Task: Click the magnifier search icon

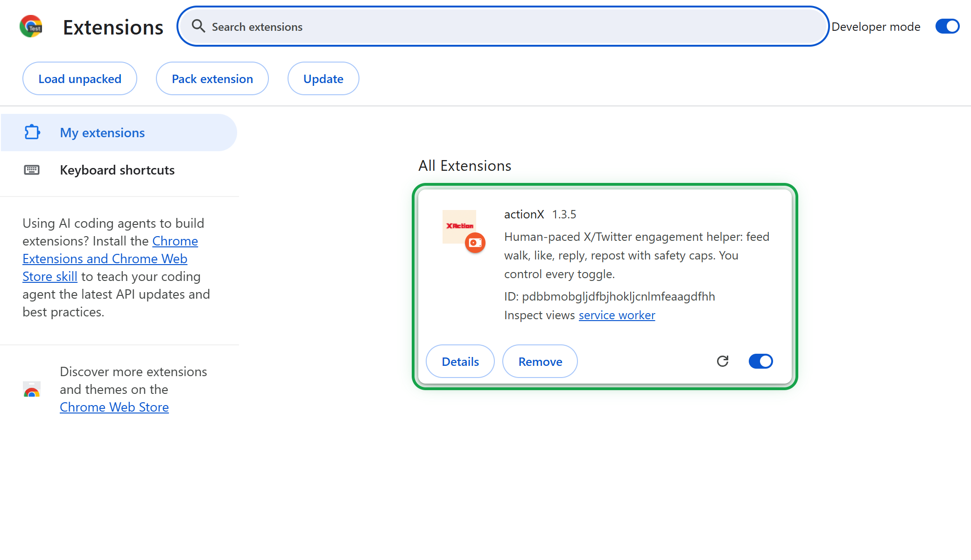Action: pos(198,26)
